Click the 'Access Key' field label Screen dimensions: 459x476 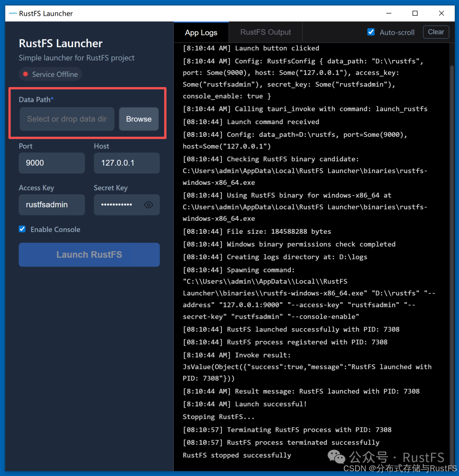37,188
